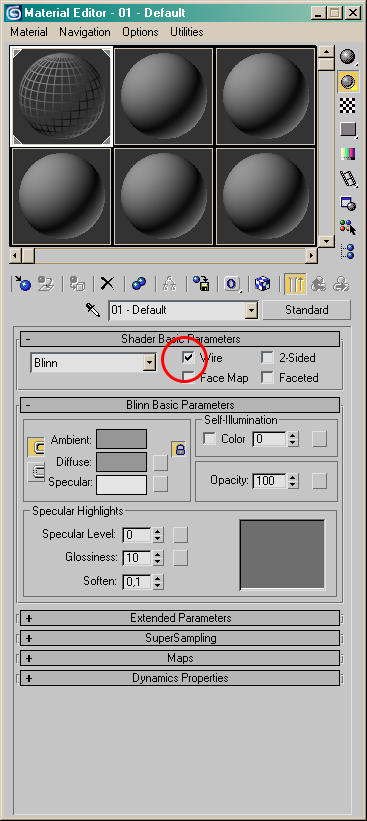Expand the SuperSampling rollout
The height and width of the screenshot is (821, 367).
tap(180, 638)
